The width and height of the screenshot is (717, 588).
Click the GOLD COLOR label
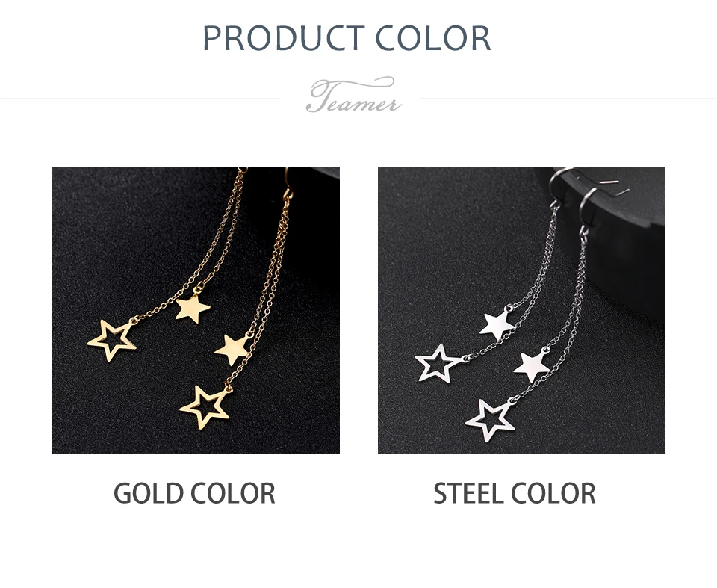point(194,493)
